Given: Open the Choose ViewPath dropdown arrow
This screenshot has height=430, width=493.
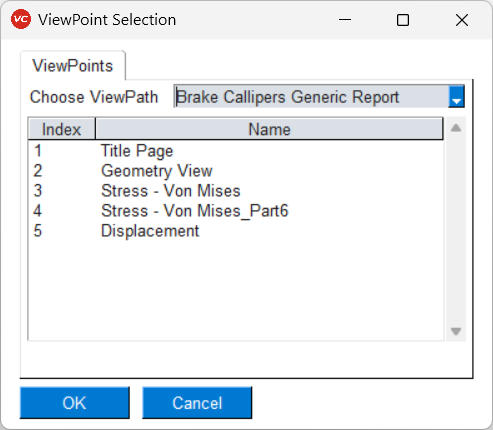Looking at the screenshot, I should (x=456, y=97).
